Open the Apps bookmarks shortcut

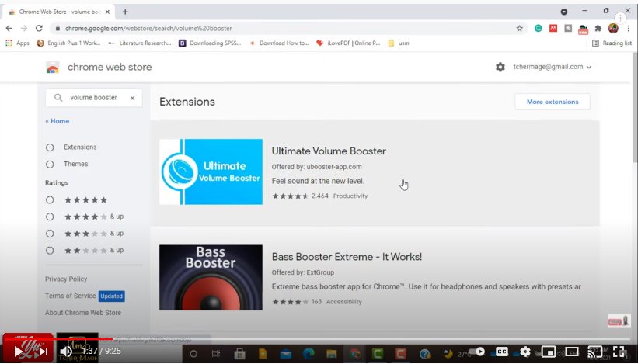pos(17,43)
